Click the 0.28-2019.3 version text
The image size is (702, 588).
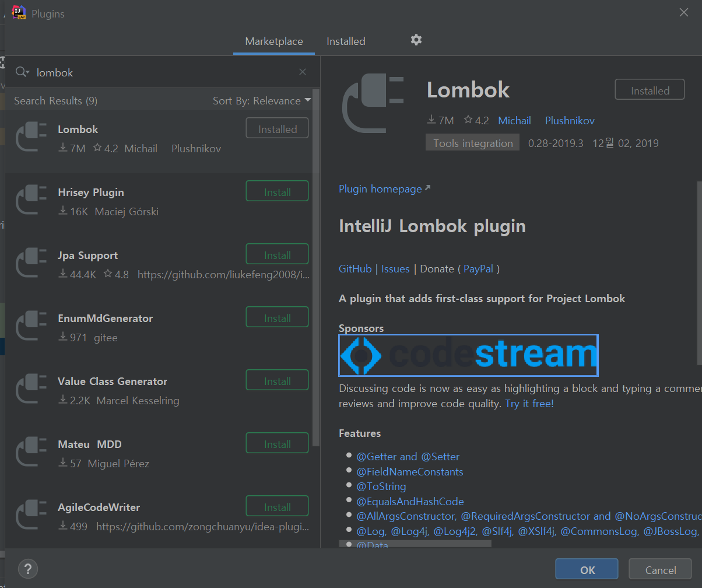click(x=556, y=143)
